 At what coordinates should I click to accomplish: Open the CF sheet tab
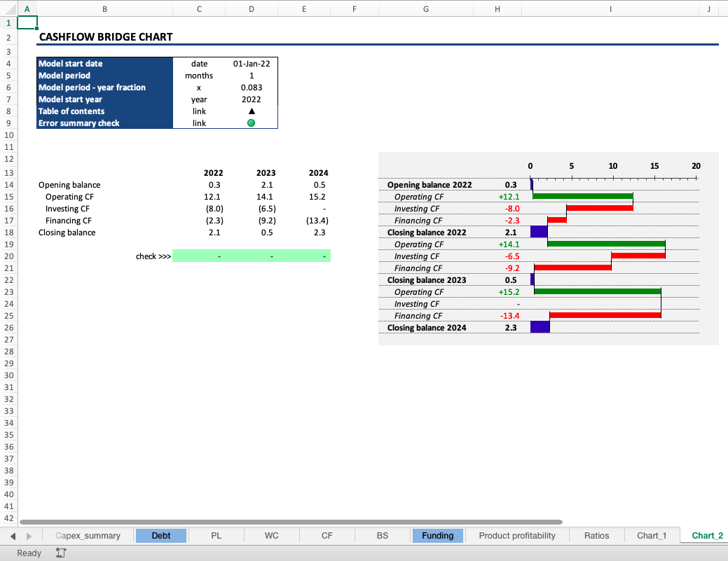[x=327, y=536]
